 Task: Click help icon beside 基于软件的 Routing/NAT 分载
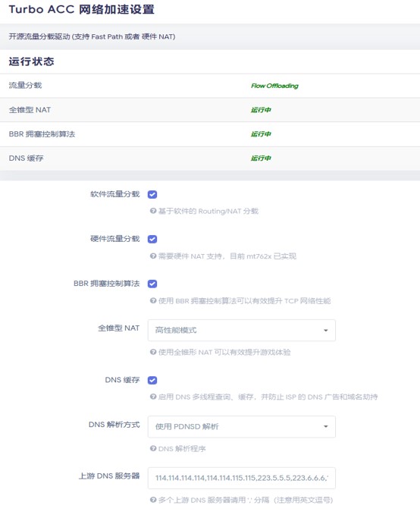153,211
